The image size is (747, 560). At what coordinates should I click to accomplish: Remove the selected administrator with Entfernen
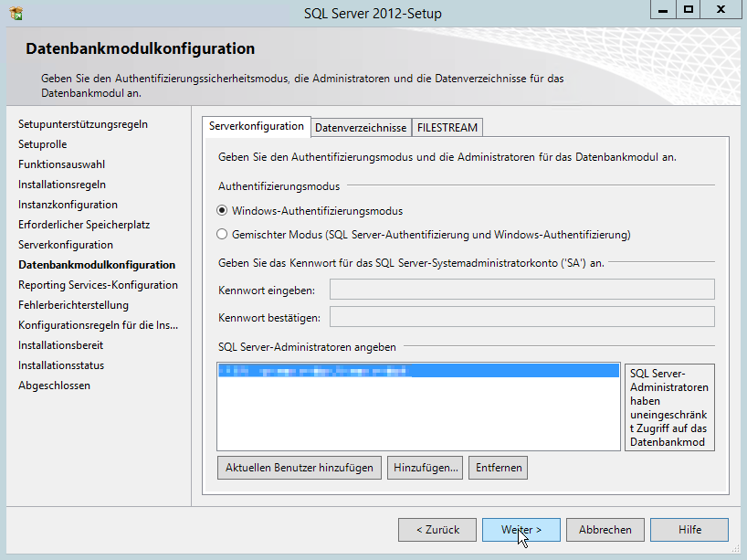pyautogui.click(x=499, y=468)
